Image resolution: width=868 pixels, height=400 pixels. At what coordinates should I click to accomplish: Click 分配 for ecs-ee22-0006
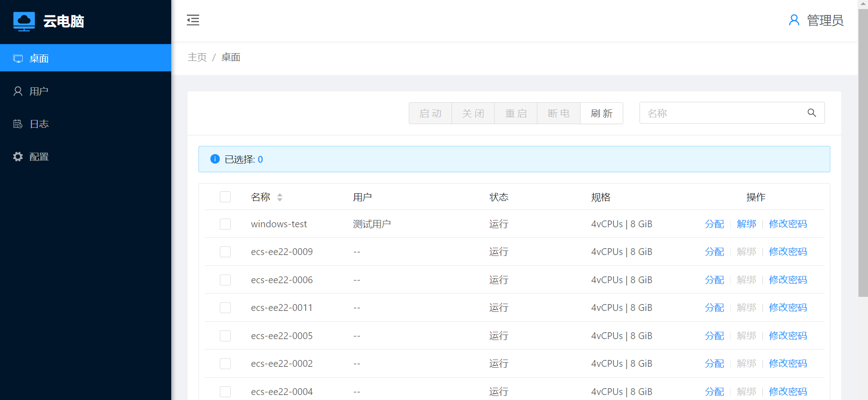(714, 280)
